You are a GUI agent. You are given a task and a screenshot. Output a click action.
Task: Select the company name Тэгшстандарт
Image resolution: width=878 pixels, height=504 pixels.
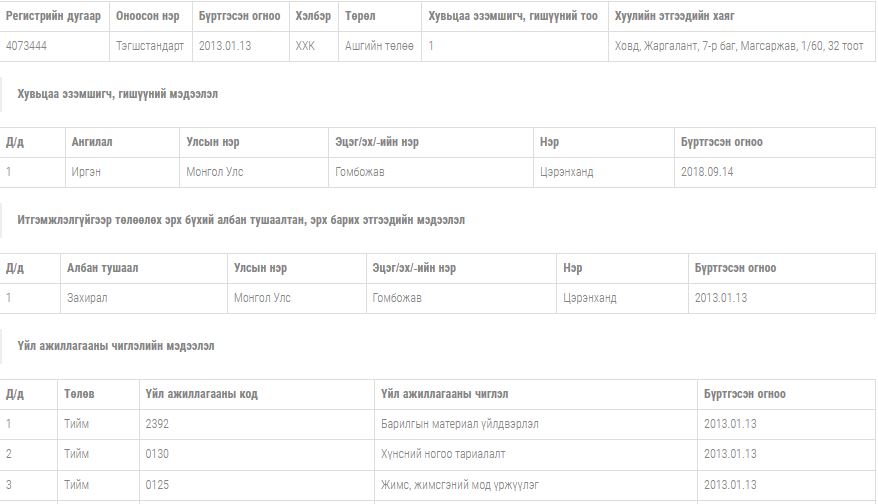pos(149,46)
